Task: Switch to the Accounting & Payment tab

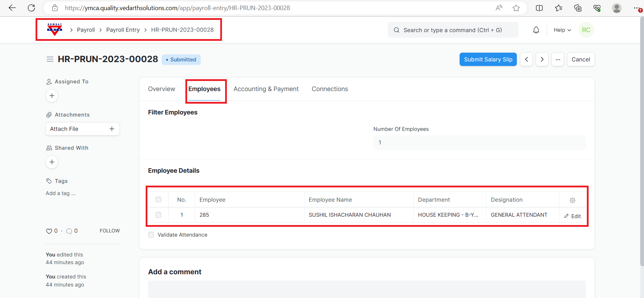Action: (x=266, y=89)
